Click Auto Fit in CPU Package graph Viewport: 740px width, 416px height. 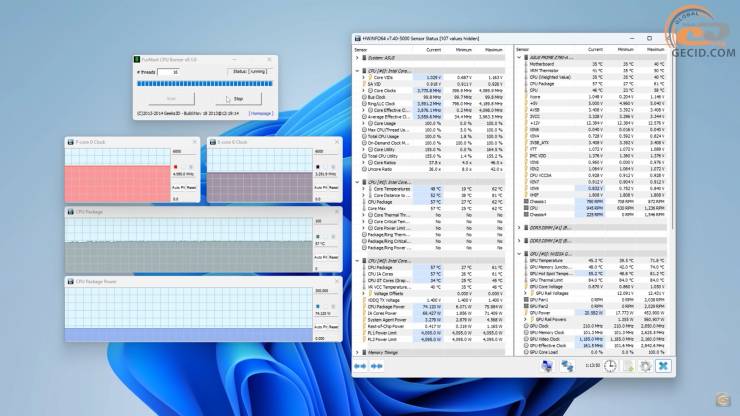[320, 257]
